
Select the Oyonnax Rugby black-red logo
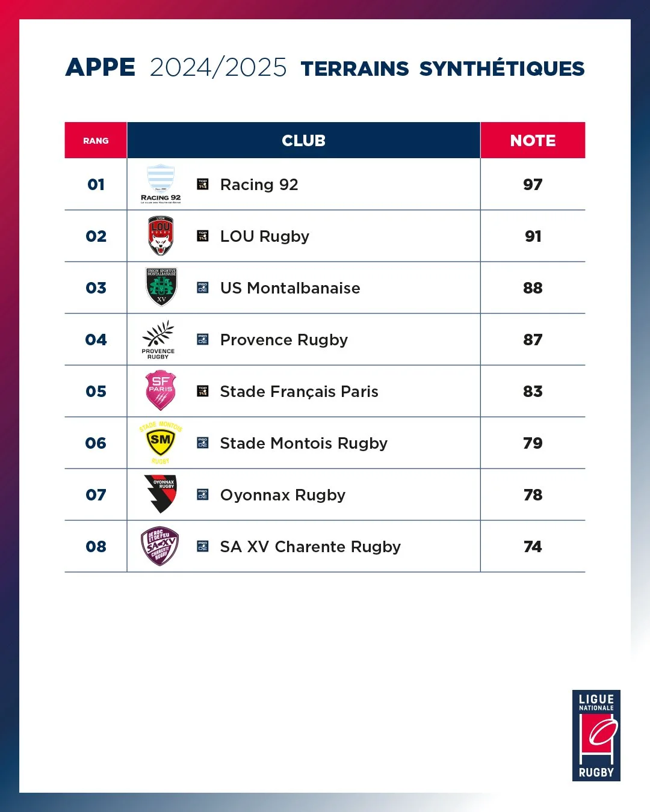point(161,494)
